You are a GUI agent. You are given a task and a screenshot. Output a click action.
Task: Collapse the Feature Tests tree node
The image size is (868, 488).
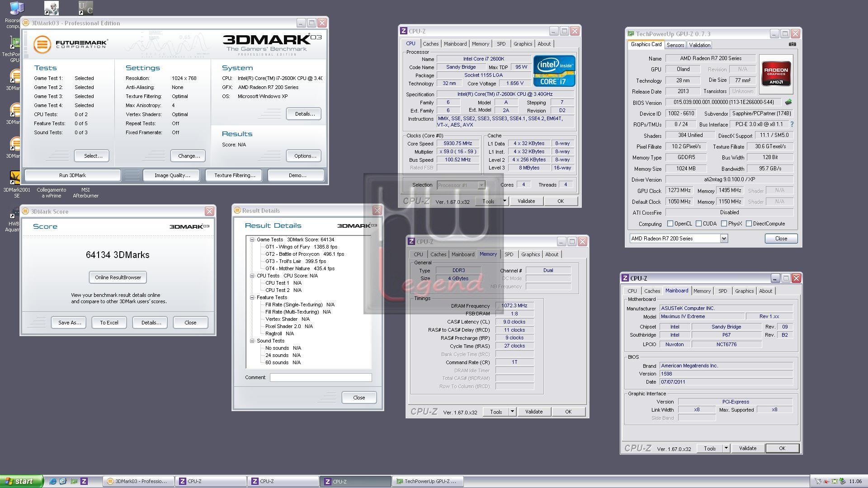point(252,297)
